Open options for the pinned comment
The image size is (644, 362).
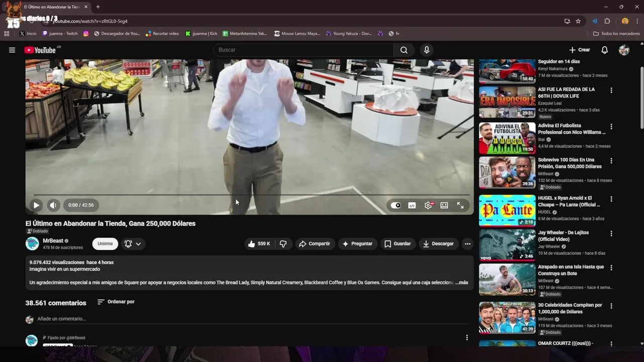[467, 338]
